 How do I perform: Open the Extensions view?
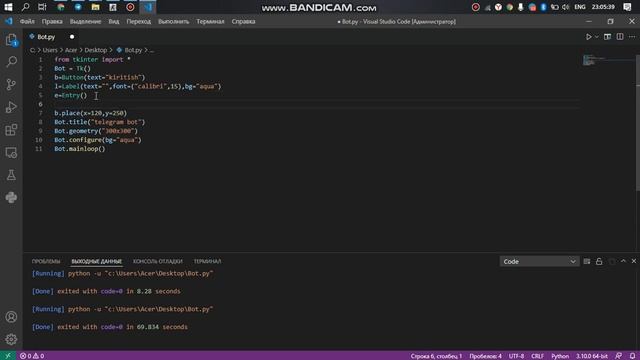(x=11, y=130)
